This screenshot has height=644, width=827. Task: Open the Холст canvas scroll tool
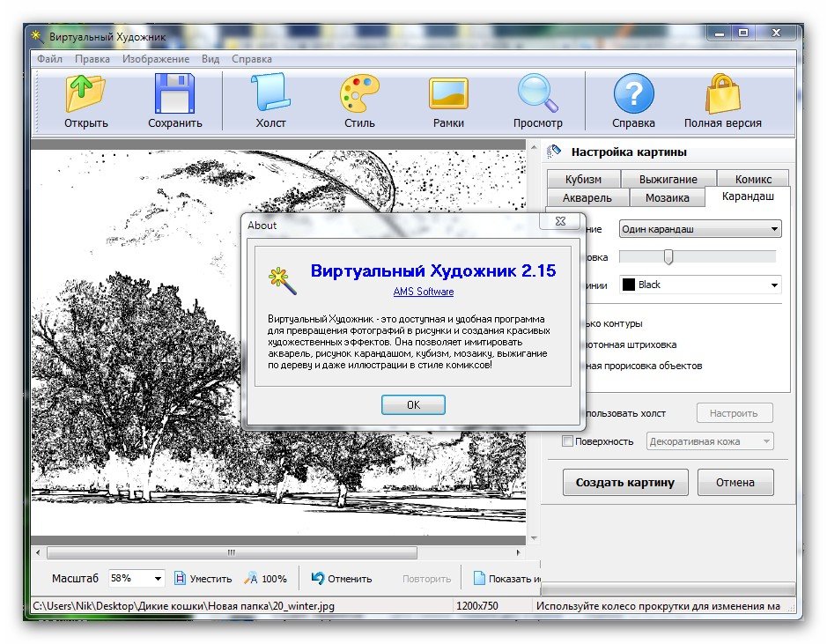click(x=270, y=94)
